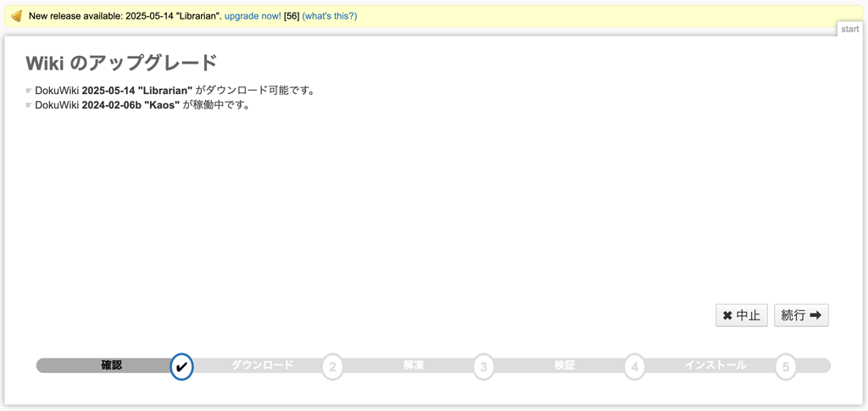Click the checkmark step circle for 確認
The image size is (868, 411).
coord(181,366)
